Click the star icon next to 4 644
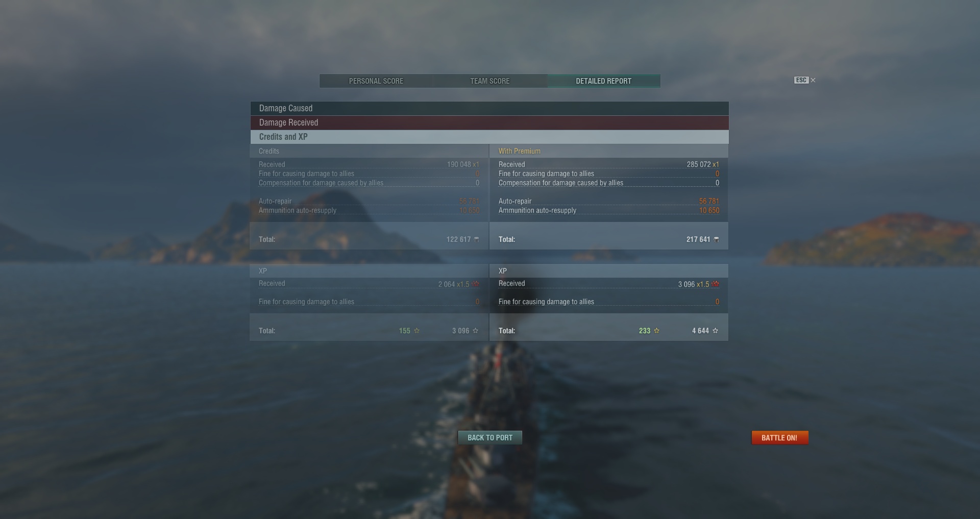This screenshot has width=980, height=519. pyautogui.click(x=715, y=331)
